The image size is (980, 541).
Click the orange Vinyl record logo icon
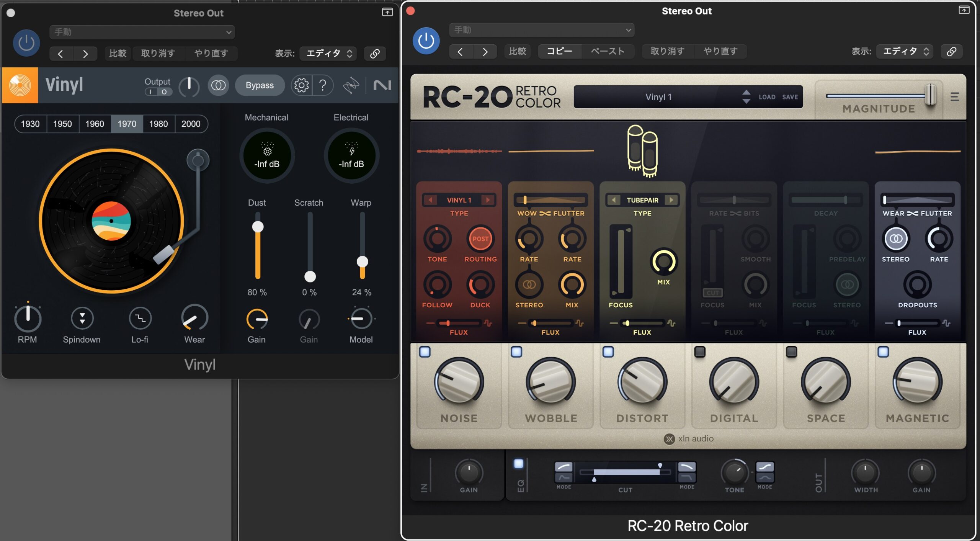(20, 85)
